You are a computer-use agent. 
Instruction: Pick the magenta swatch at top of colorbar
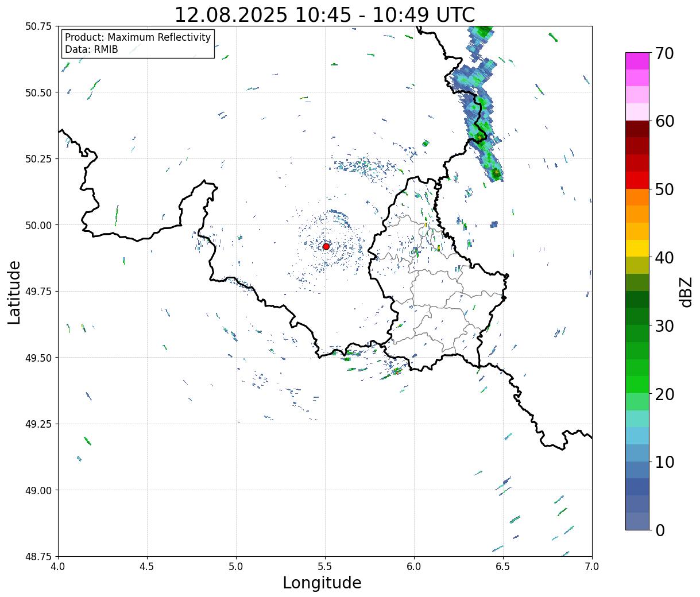click(x=637, y=61)
